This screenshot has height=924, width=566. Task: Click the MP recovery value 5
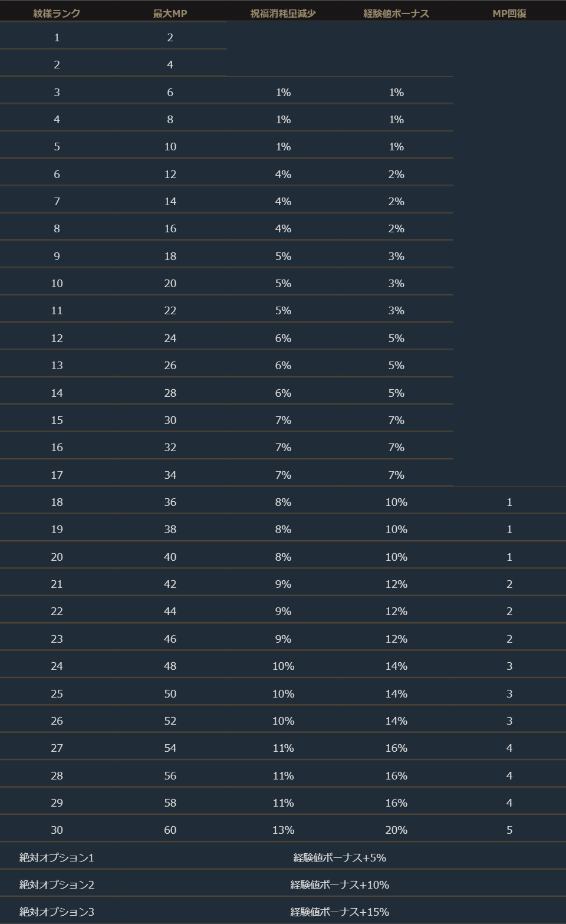(509, 830)
